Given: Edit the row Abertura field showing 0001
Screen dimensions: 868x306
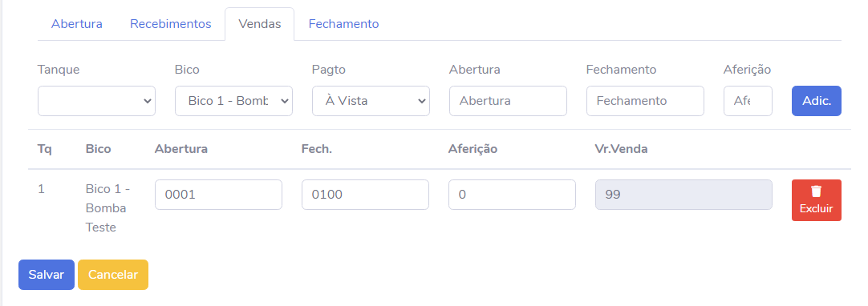Looking at the screenshot, I should 219,195.
